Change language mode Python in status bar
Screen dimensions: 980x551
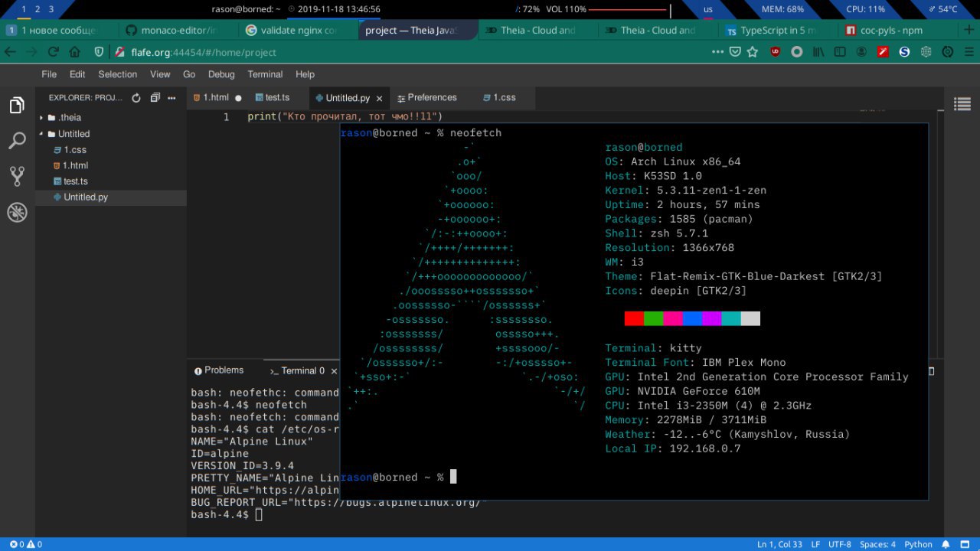[x=918, y=544]
